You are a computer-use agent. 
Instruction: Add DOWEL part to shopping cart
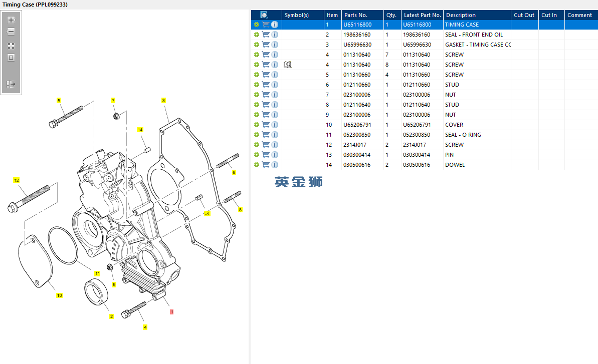[x=266, y=165]
